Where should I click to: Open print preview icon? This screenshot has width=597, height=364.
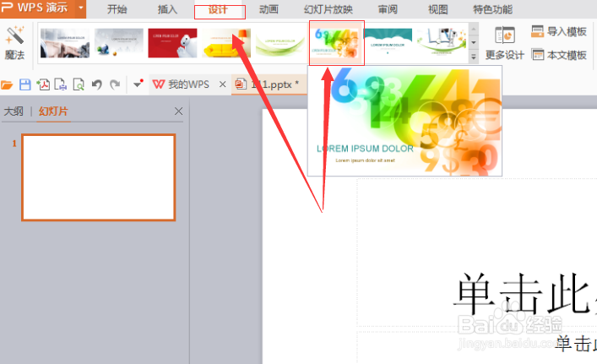click(79, 84)
